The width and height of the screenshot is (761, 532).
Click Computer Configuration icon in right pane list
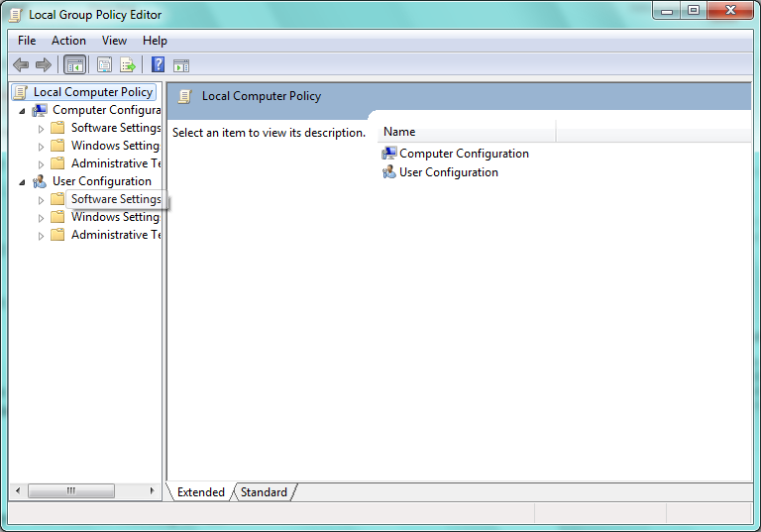[388, 154]
